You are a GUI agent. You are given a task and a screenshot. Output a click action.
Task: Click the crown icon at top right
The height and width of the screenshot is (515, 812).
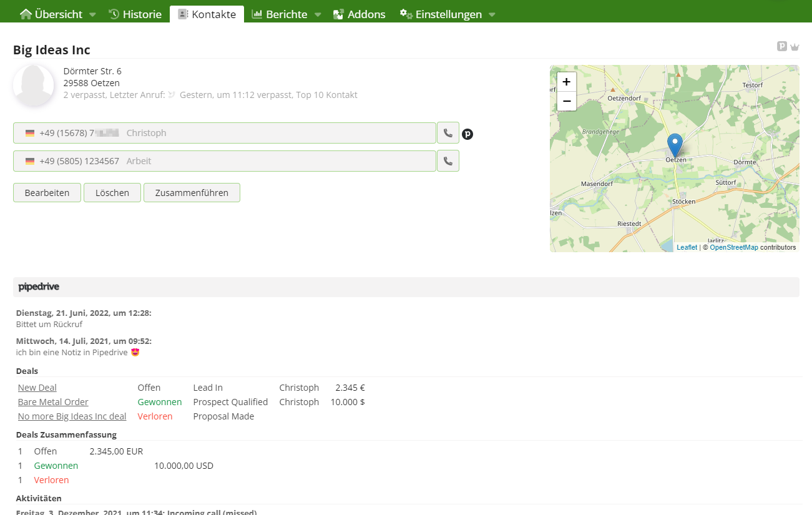(795, 47)
